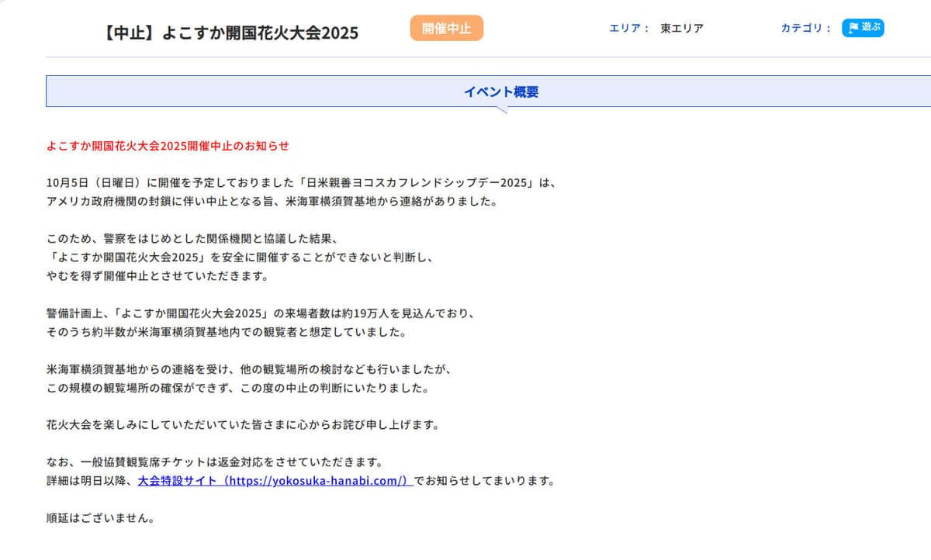
Task: Toggle the 遊ぶ category selection
Action: click(863, 28)
